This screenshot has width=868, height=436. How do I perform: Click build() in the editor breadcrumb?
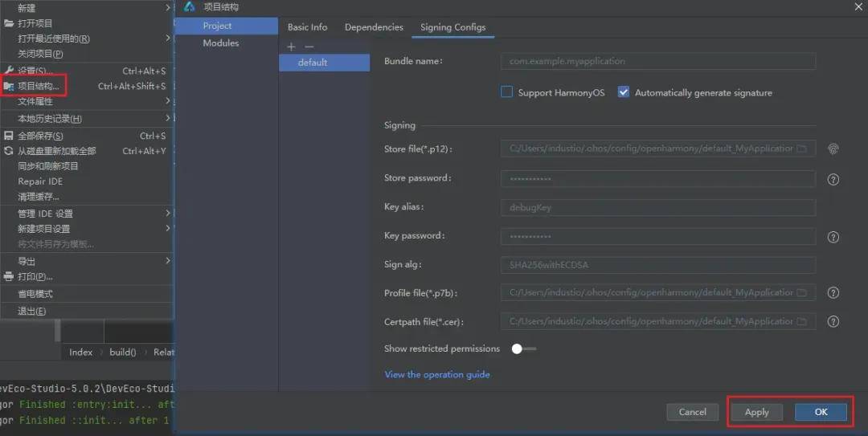click(123, 352)
